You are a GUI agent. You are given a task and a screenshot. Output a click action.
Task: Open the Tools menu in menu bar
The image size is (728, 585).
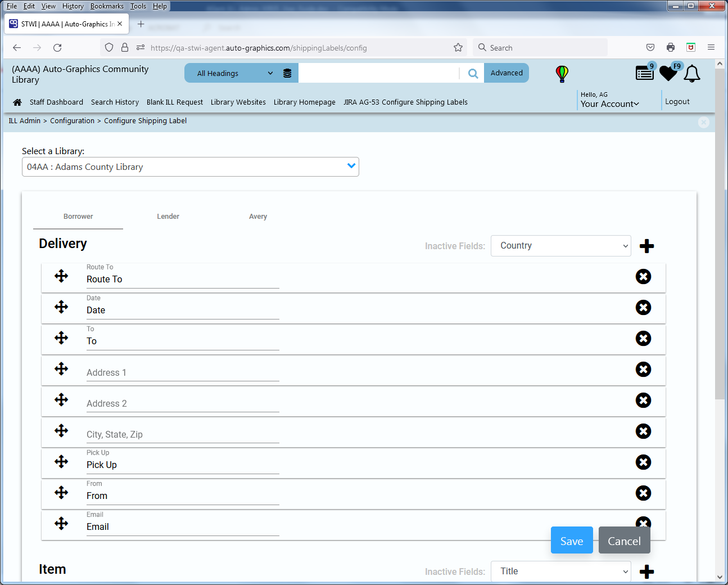click(138, 6)
